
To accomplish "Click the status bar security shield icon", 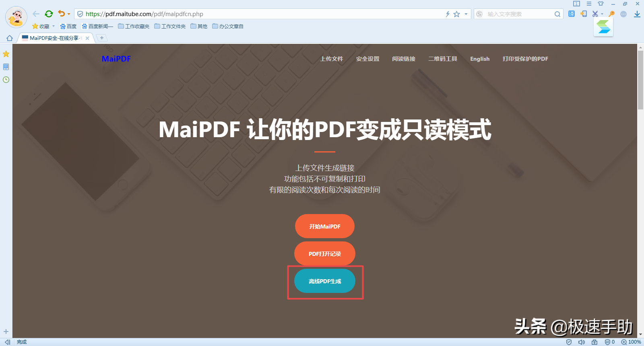I will (x=569, y=342).
